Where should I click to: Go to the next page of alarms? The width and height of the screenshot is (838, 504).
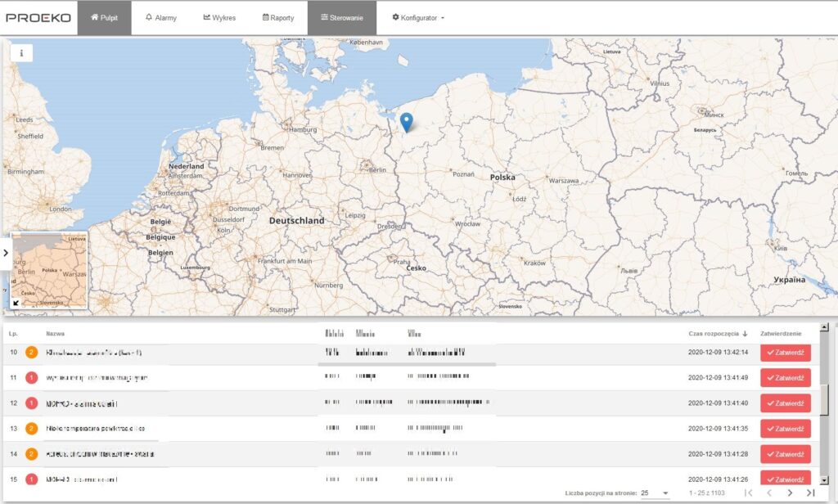tap(790, 493)
